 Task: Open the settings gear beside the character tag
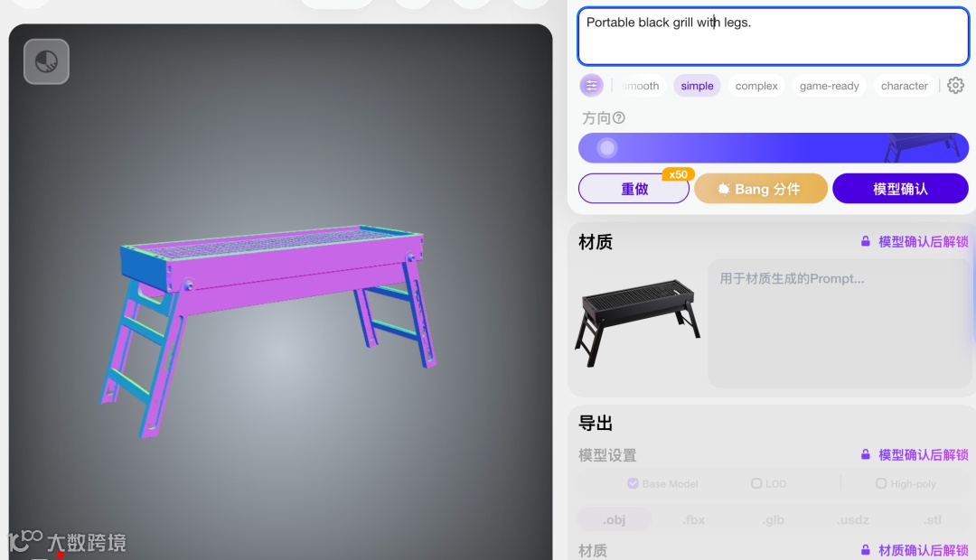coord(955,86)
